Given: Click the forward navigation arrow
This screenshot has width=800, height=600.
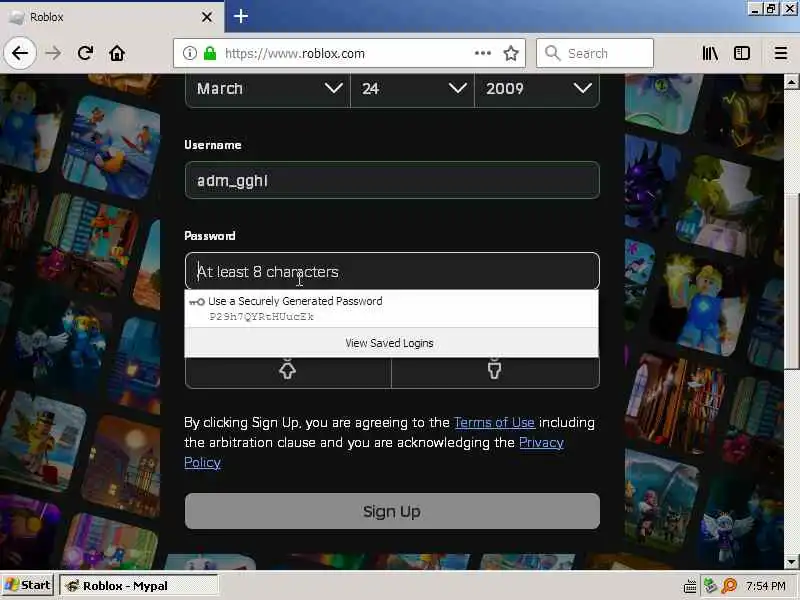Looking at the screenshot, I should coord(53,53).
